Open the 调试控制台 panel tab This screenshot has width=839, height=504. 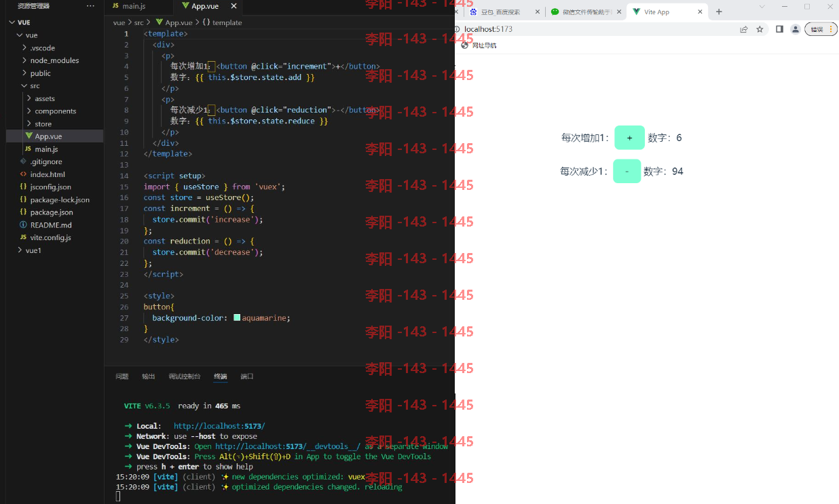point(185,376)
